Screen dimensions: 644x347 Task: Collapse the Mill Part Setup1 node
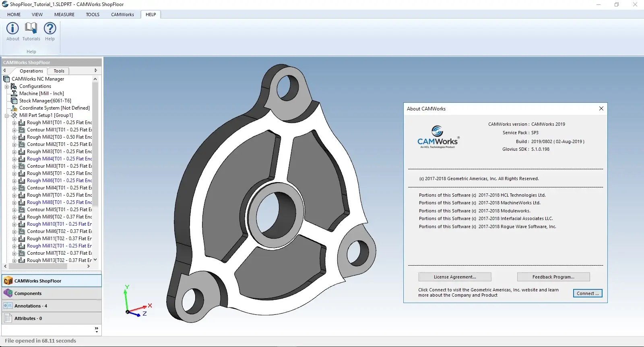tap(6, 115)
